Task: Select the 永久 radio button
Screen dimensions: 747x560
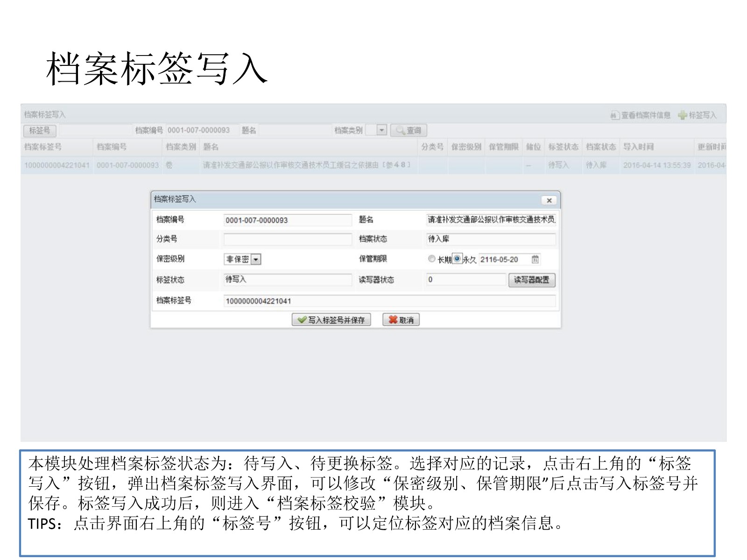Action: click(457, 259)
